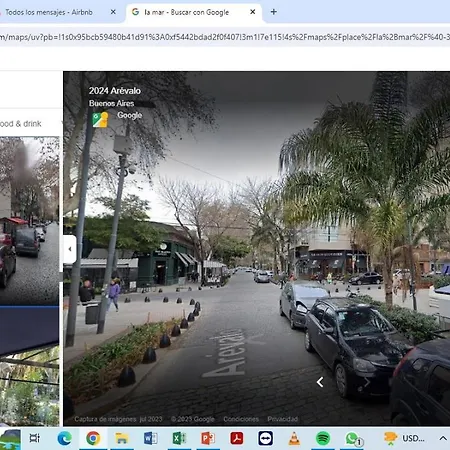Go to next Street View photo
This screenshot has width=450, height=450.
tap(367, 382)
